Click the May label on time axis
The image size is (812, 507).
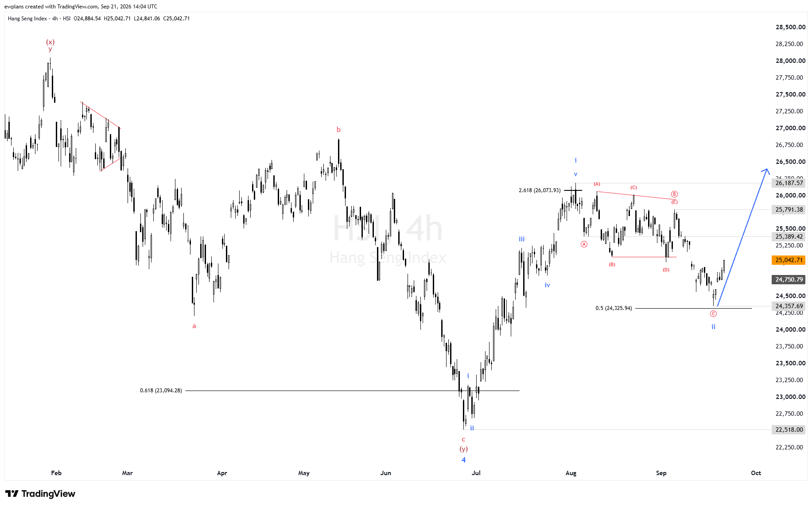(304, 473)
